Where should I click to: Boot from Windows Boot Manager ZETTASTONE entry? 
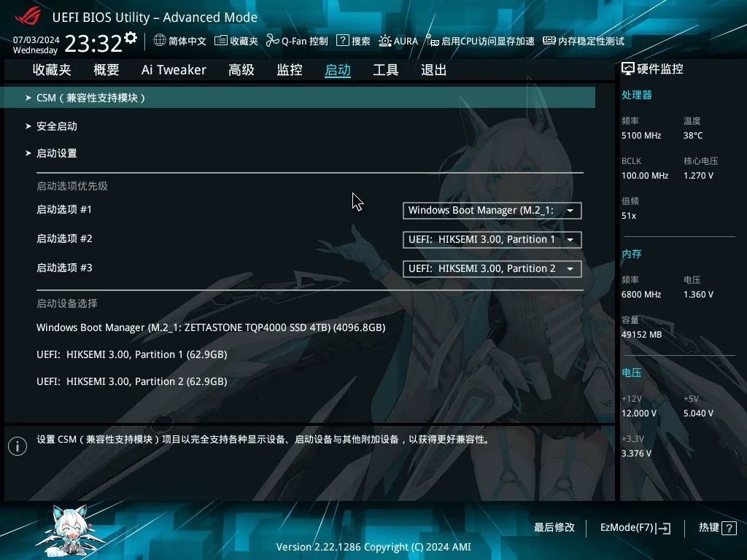(211, 327)
